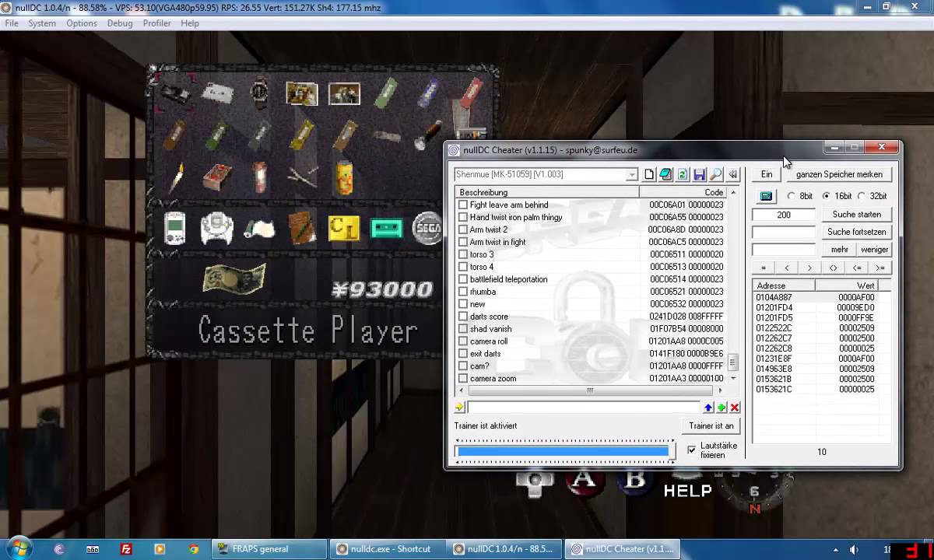Open the Debug menu in nullDC
Screen dimensions: 934x560
(x=120, y=23)
